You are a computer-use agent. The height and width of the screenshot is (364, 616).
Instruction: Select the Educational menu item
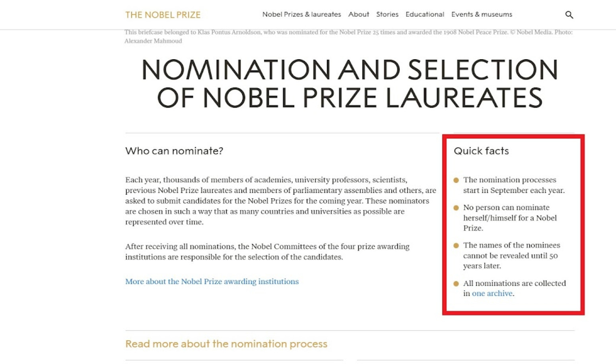(424, 14)
